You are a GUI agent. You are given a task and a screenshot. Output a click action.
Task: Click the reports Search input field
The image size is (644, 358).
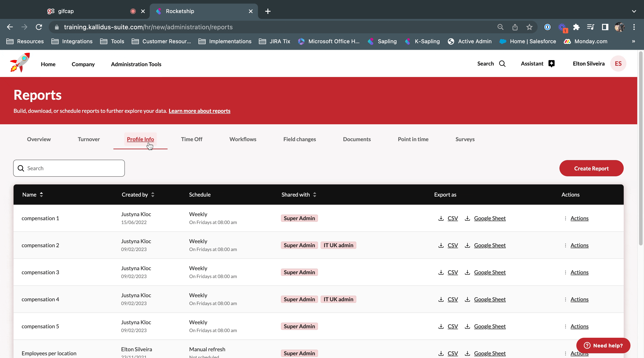73,168
